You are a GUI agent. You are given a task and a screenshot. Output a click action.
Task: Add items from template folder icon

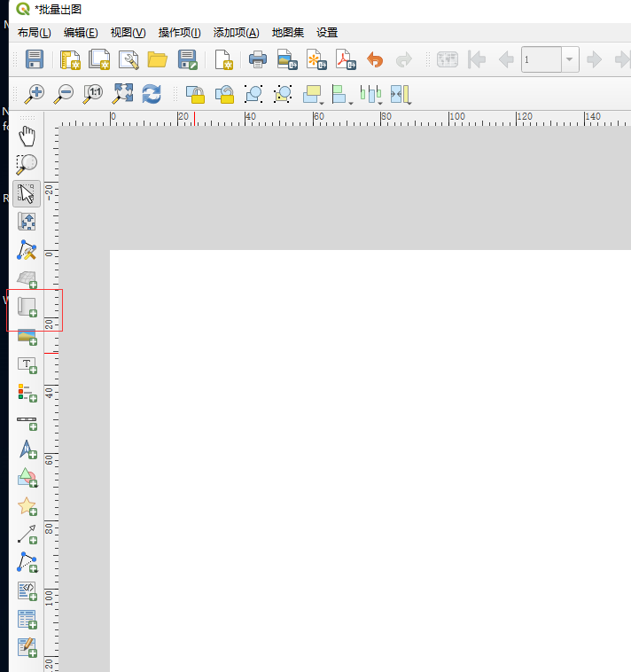[157, 59]
